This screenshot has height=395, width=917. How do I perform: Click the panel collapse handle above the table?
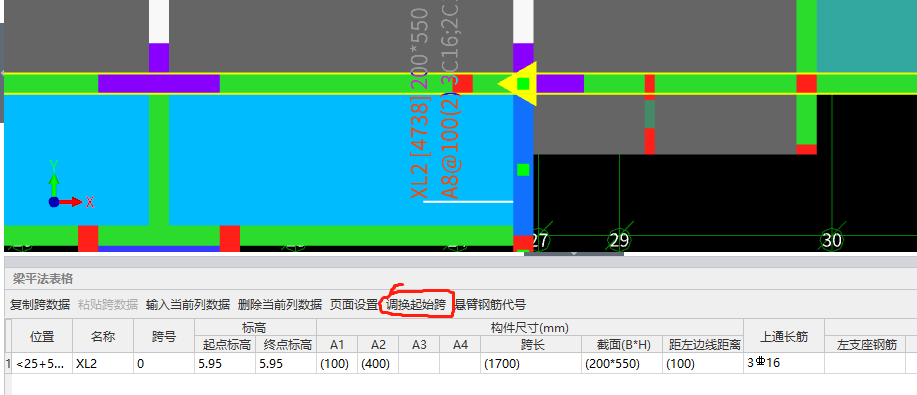574,253
